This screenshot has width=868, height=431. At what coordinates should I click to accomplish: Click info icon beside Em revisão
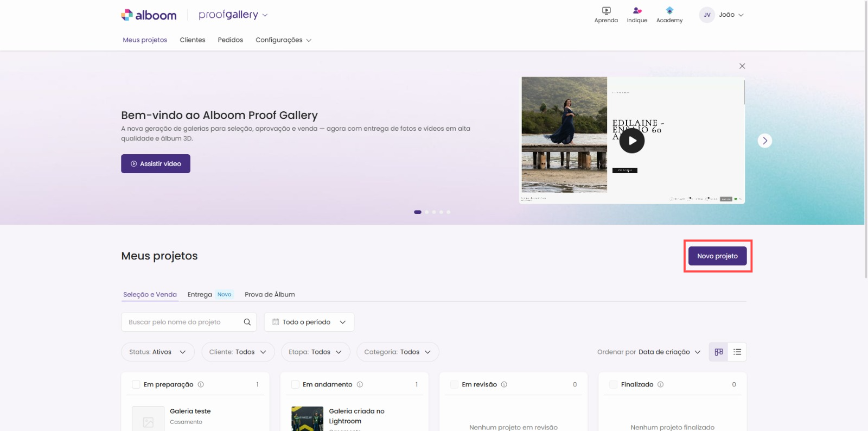504,384
